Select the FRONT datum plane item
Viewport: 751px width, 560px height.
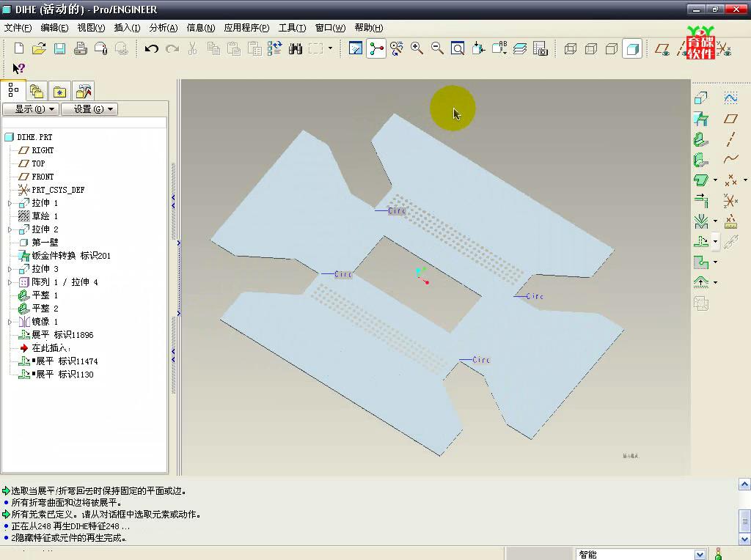(x=43, y=177)
